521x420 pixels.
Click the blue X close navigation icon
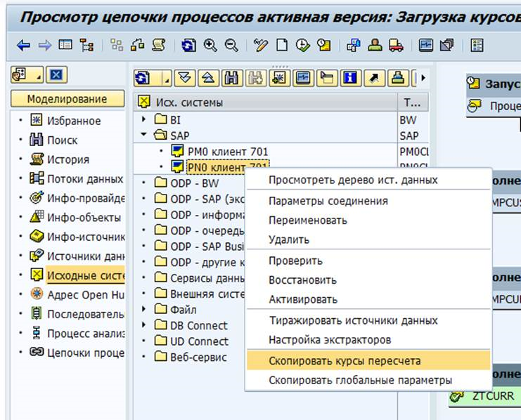[x=56, y=74]
